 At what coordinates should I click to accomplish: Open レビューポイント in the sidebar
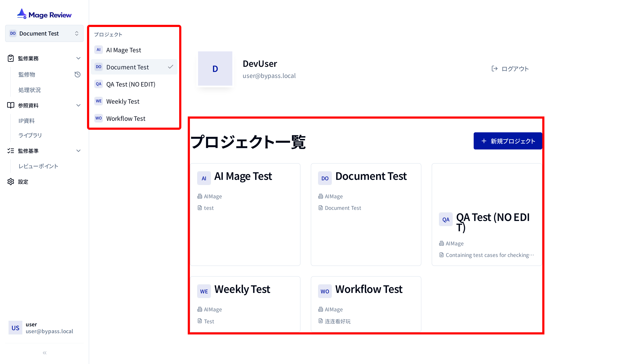pos(38,166)
